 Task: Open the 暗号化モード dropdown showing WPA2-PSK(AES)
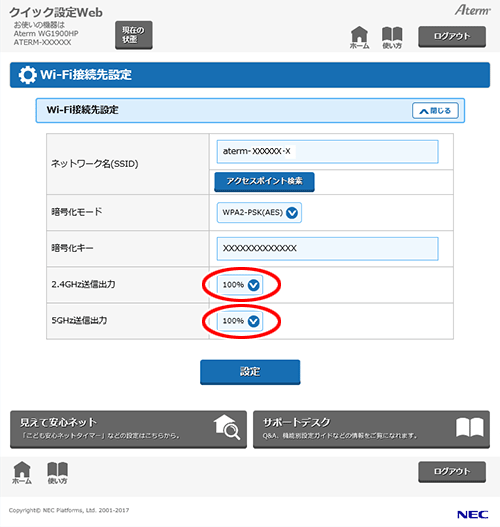pos(259,212)
